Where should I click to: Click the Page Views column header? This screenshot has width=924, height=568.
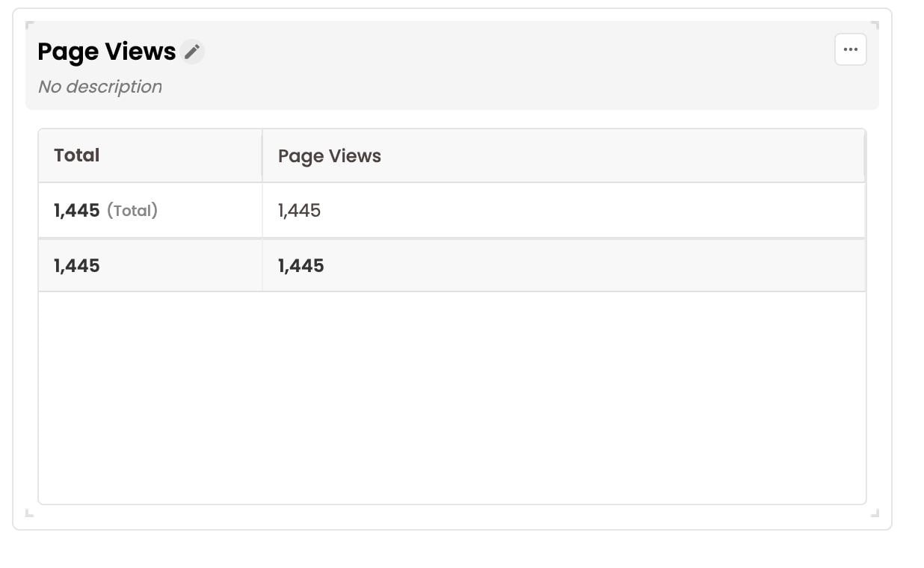coord(564,155)
